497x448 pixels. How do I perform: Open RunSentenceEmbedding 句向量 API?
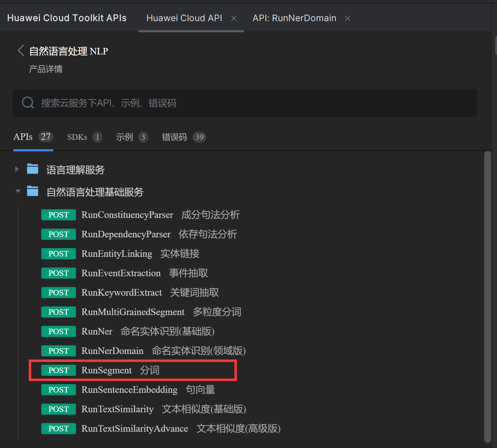[128, 390]
